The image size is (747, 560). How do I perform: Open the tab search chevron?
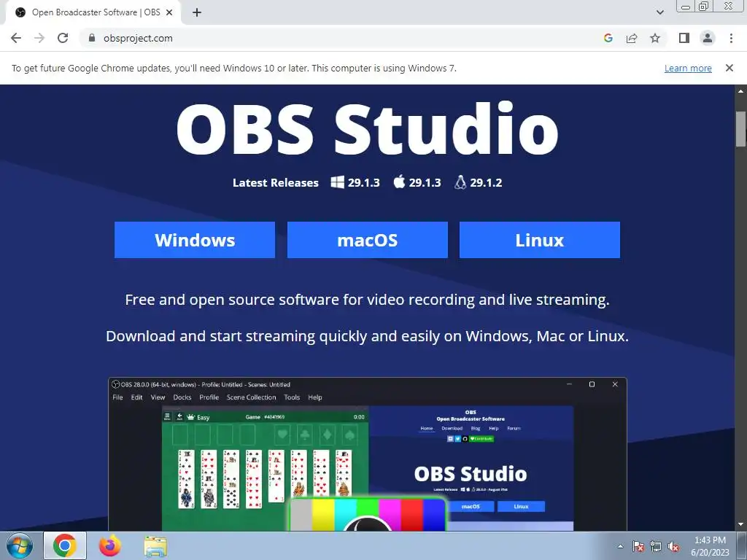[x=659, y=12]
